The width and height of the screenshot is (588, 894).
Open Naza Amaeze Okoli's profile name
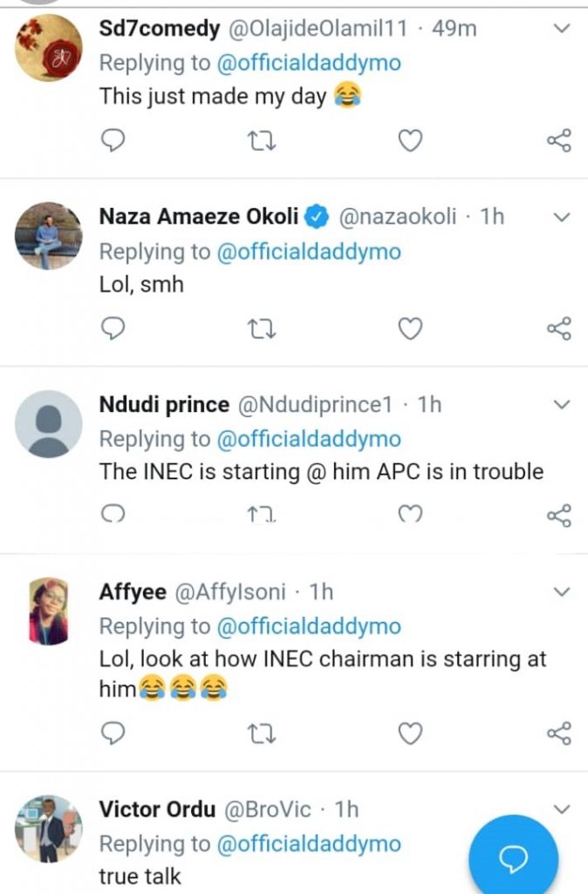click(x=199, y=217)
